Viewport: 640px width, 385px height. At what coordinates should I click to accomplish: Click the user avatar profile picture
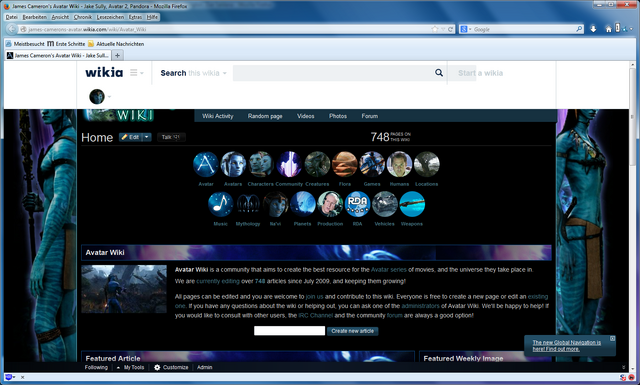click(97, 97)
